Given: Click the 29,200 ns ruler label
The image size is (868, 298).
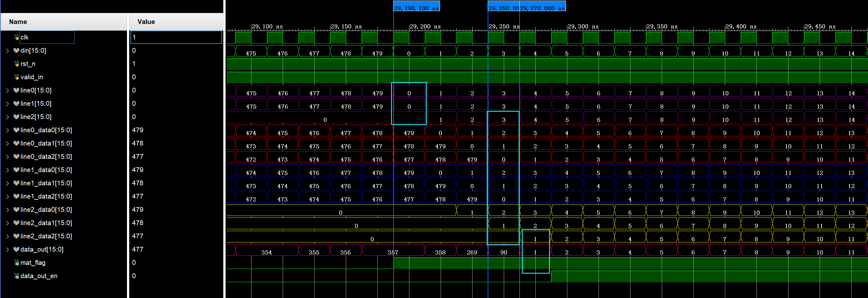Looking at the screenshot, I should pyautogui.click(x=425, y=26).
